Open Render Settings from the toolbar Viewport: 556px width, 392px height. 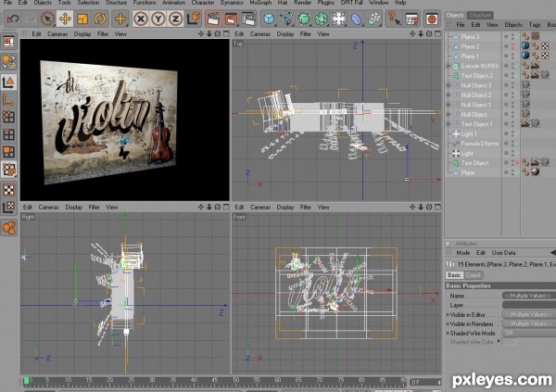coord(248,19)
